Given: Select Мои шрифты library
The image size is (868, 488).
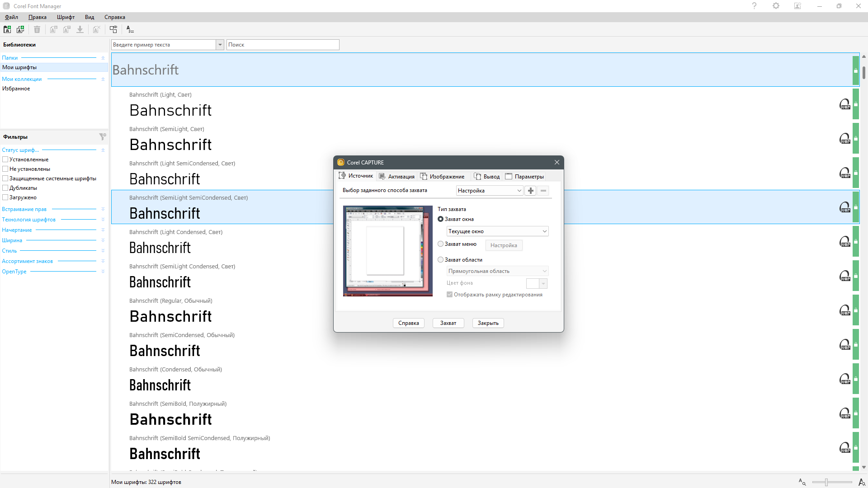Looking at the screenshot, I should click(x=54, y=67).
